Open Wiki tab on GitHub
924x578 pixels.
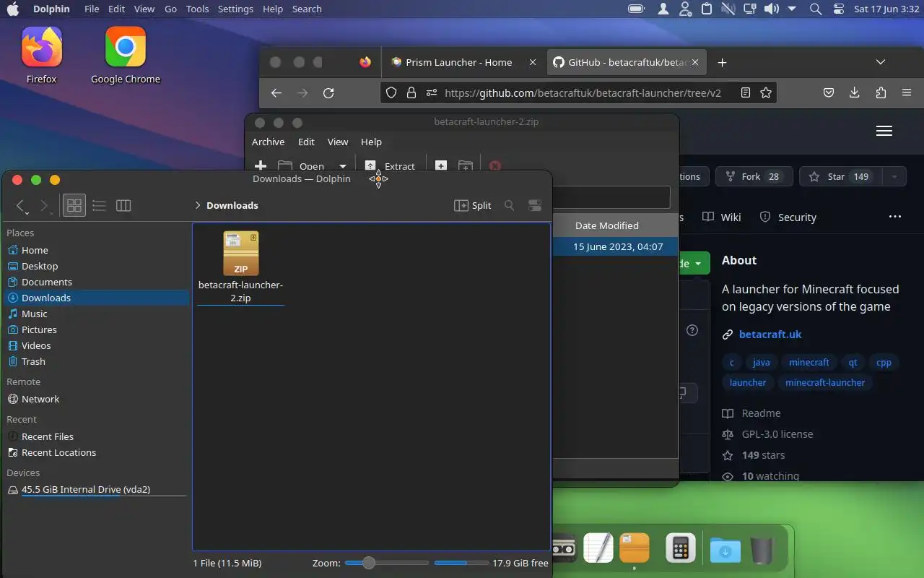[x=722, y=217]
